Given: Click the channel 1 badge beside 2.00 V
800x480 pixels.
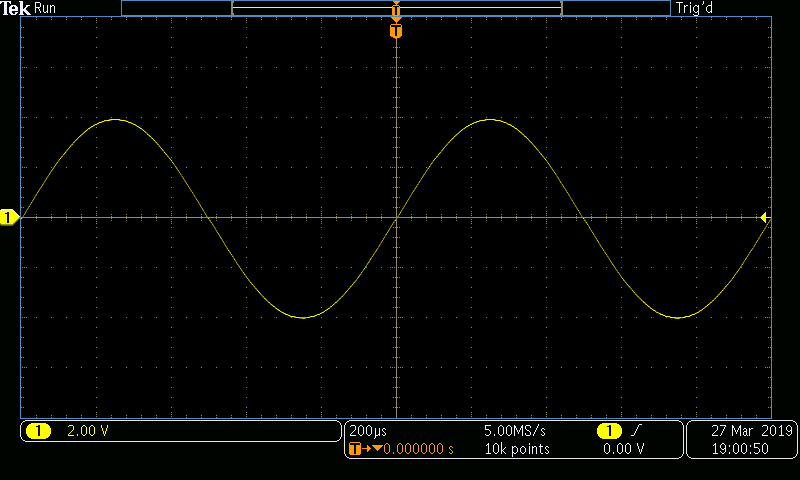Looking at the screenshot, I should [x=38, y=431].
